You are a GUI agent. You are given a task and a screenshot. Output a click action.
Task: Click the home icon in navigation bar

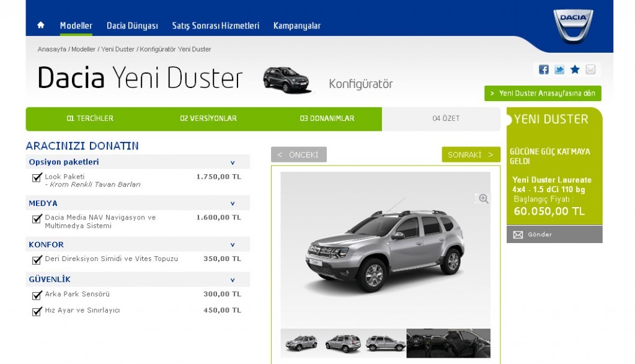(x=41, y=25)
